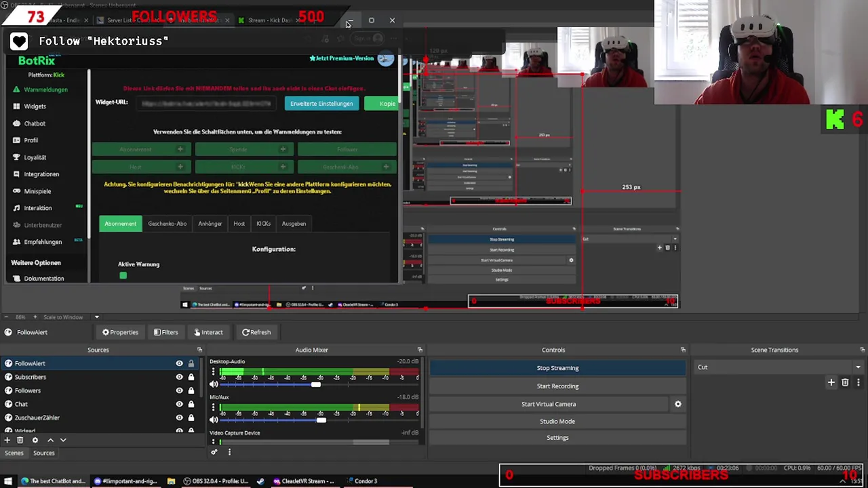The image size is (868, 488).
Task: Undock the Audio Mixer panel
Action: (420, 350)
